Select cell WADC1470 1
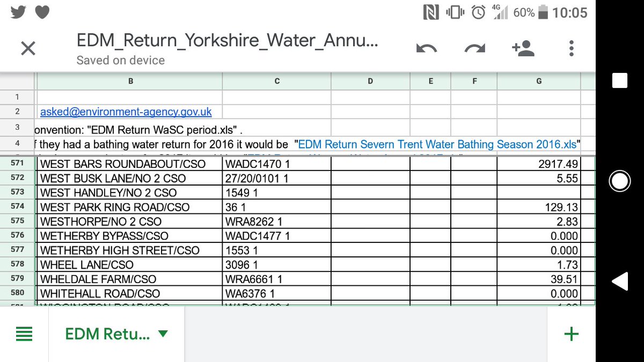 [277, 164]
